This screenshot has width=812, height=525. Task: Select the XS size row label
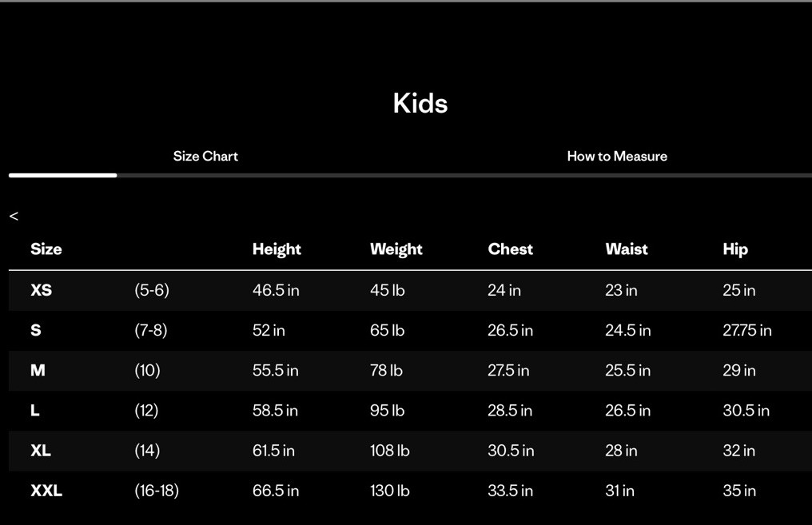[42, 290]
